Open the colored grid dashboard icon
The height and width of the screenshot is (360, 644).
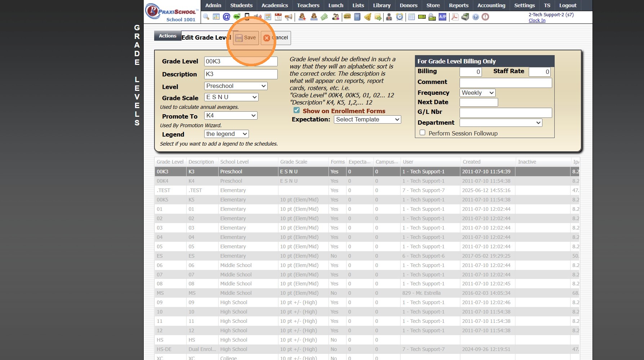click(216, 17)
